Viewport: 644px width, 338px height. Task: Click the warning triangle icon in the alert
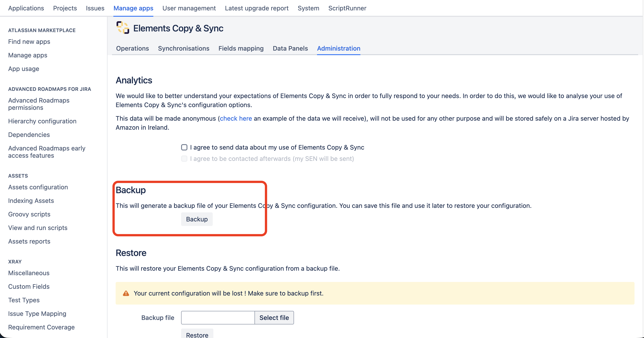pos(126,293)
